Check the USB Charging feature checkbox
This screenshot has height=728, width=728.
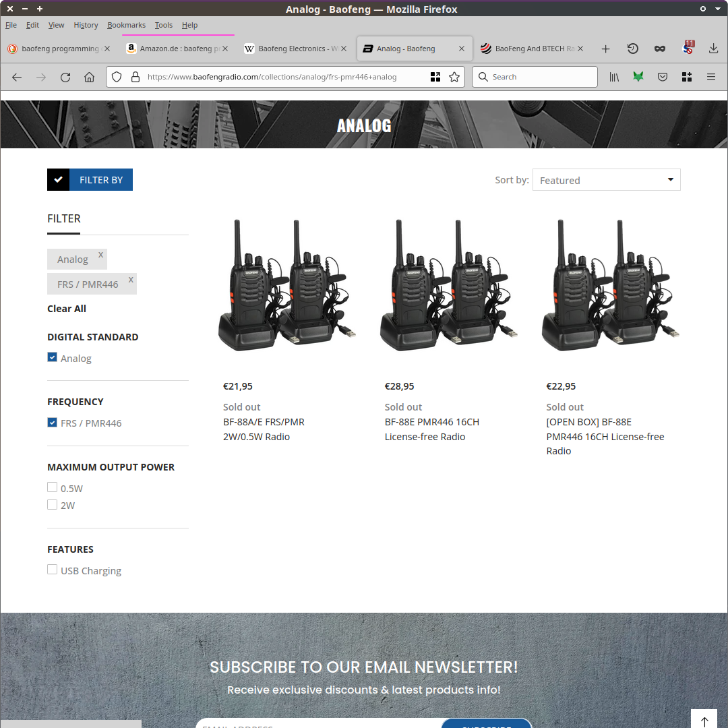coord(53,570)
